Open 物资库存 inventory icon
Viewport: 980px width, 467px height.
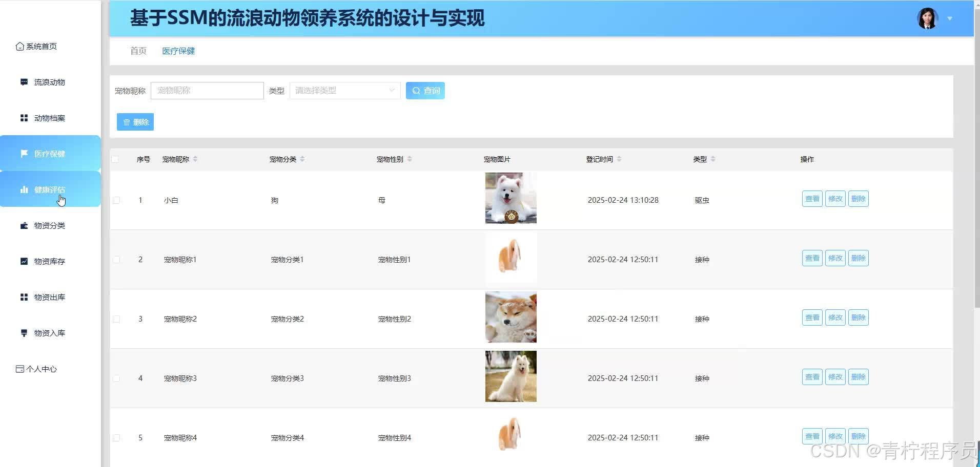24,261
